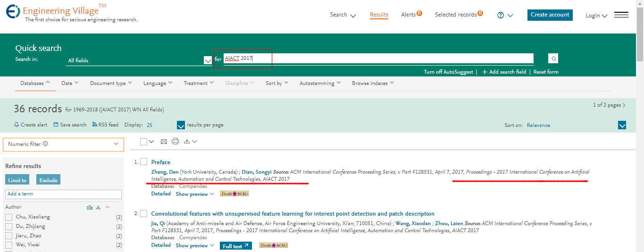Click the Reset form link
Image resolution: width=644 pixels, height=252 pixels.
click(x=546, y=72)
